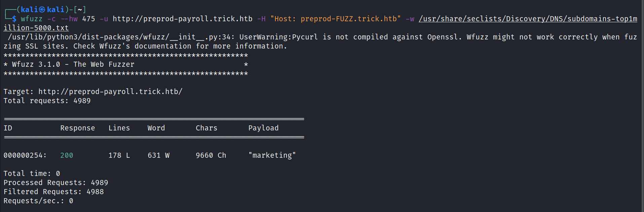Click the Response column header
Screen dimensions: 644x212
78,128
